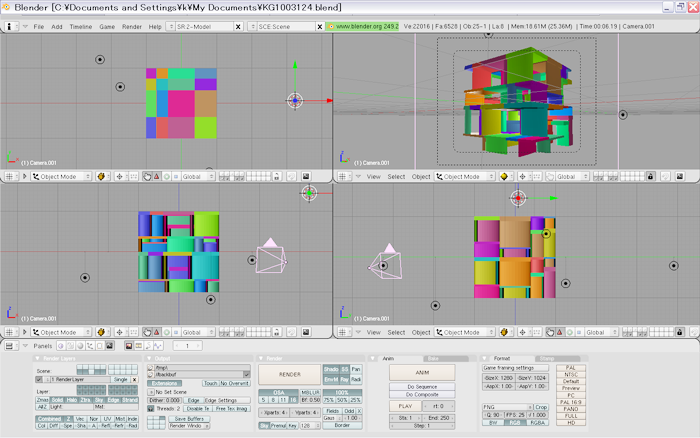Switch to Shading context sphere icon

point(80,346)
